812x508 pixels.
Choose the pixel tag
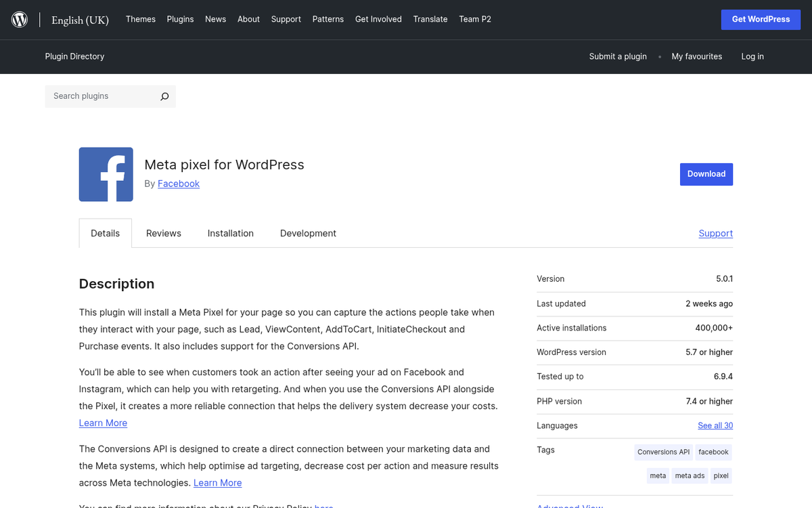[x=721, y=475]
